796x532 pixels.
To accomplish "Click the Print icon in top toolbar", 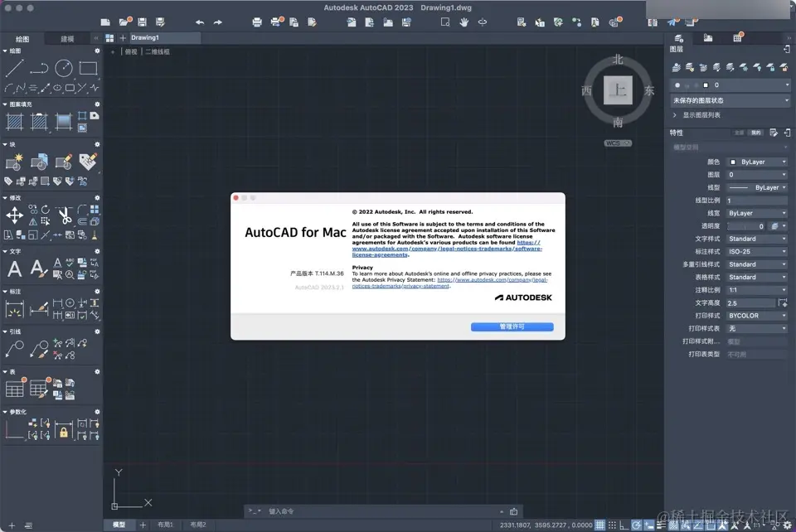I will click(x=257, y=22).
